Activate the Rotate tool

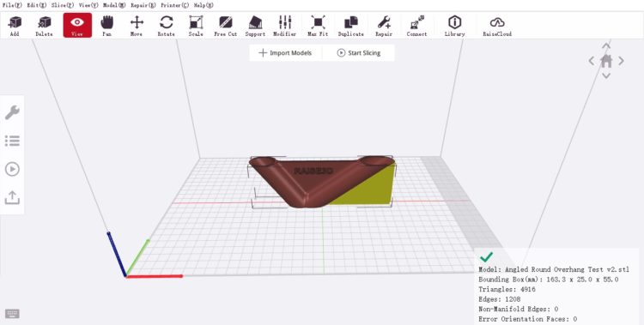point(167,26)
